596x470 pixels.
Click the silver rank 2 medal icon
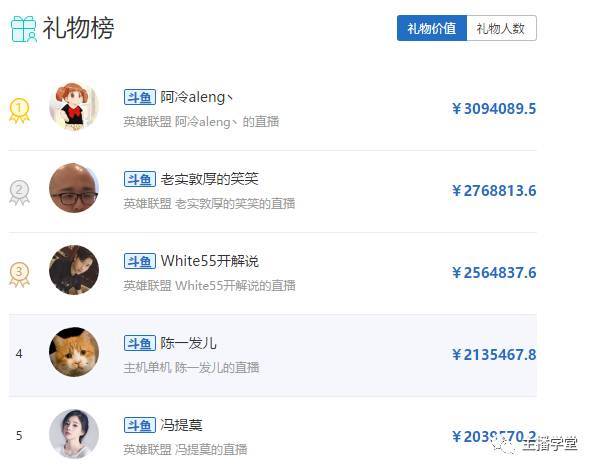coord(19,192)
